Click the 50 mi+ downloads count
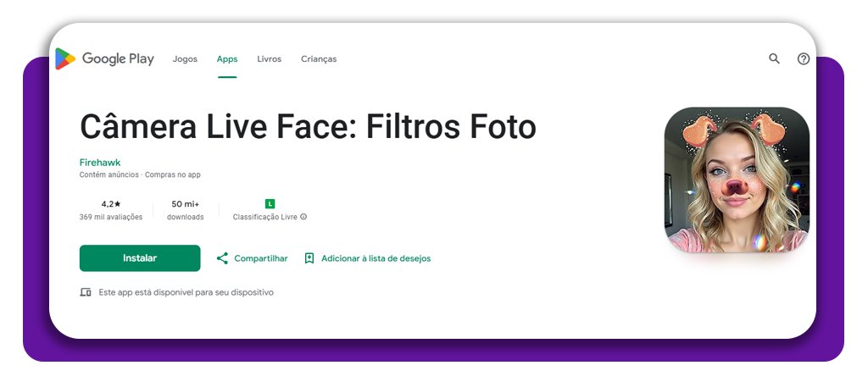The image size is (868, 382). [x=186, y=204]
